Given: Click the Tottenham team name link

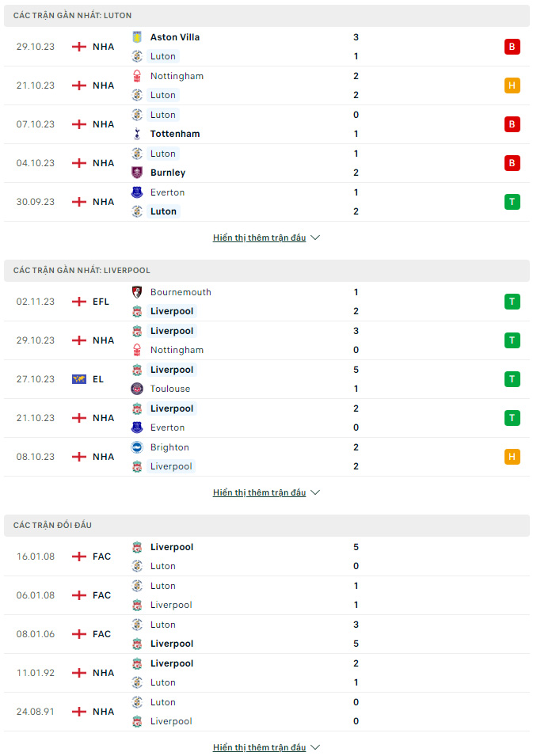Looking at the screenshot, I should 175,134.
